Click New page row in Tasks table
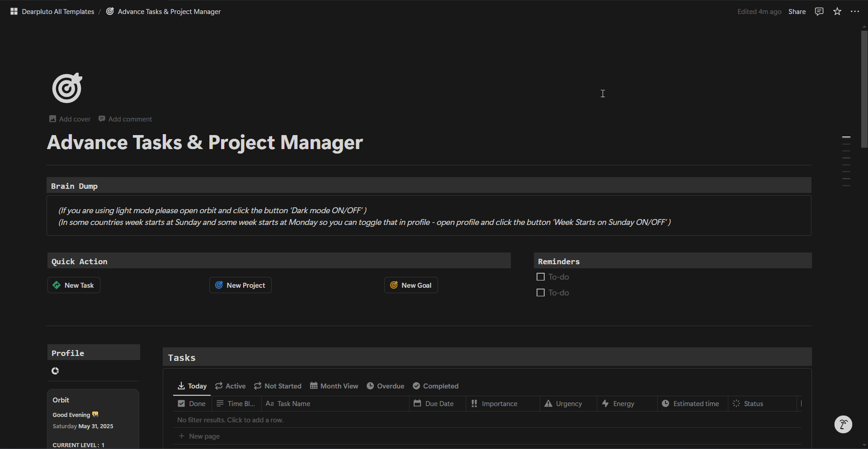 (204, 436)
